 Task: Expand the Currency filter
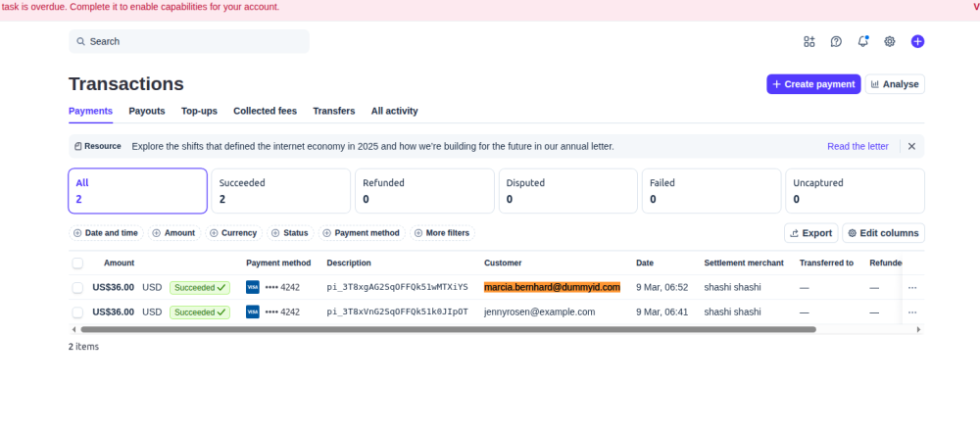pos(233,233)
